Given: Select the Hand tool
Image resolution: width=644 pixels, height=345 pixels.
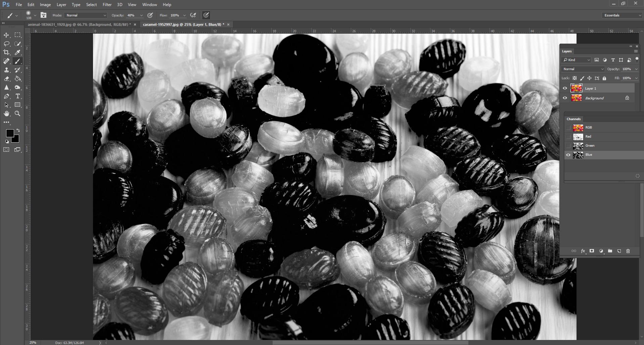Looking at the screenshot, I should coord(6,113).
